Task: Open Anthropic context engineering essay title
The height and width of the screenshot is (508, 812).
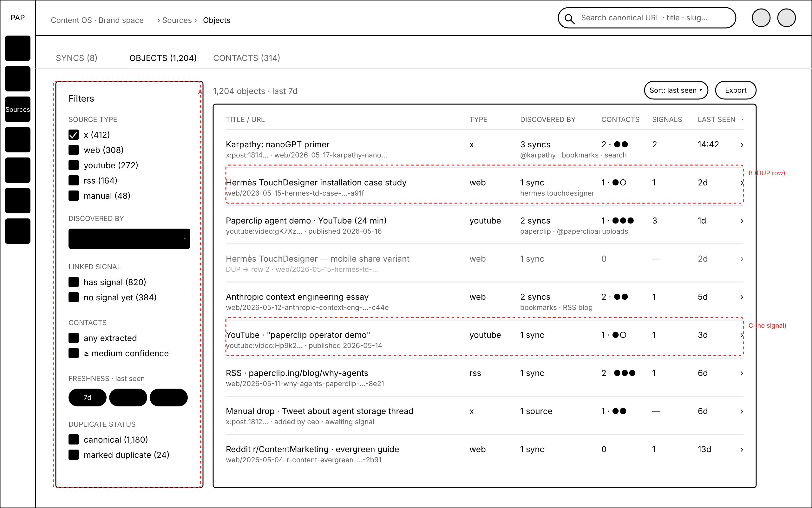Action: 297,297
